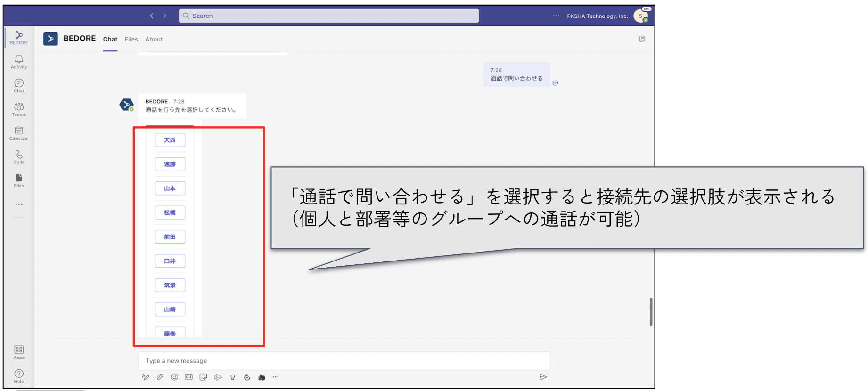Select the 松橋 call destination
868x391 pixels.
[170, 212]
